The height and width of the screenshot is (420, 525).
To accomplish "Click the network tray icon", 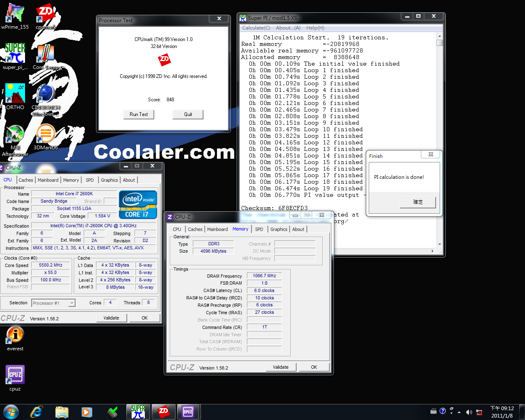I will [x=479, y=412].
